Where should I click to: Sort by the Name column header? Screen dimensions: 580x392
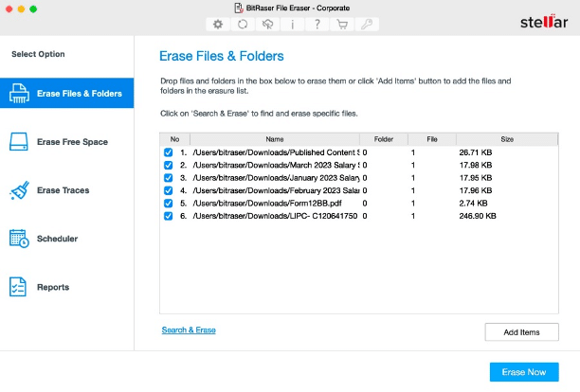click(x=275, y=139)
